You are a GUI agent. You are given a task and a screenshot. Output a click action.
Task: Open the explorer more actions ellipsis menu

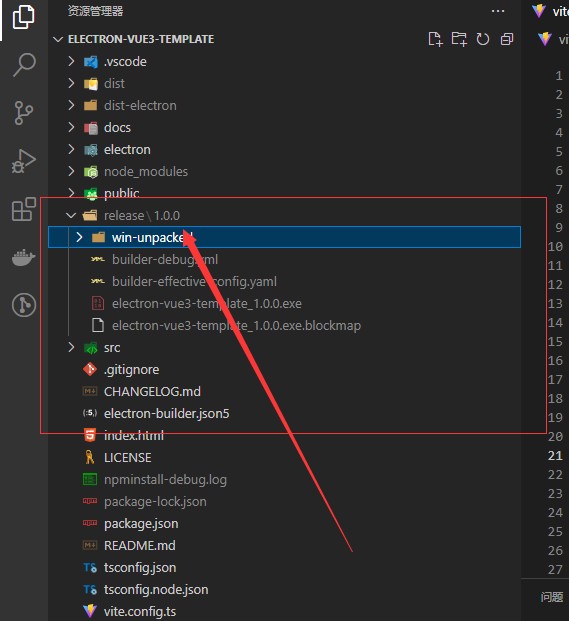coord(498,11)
